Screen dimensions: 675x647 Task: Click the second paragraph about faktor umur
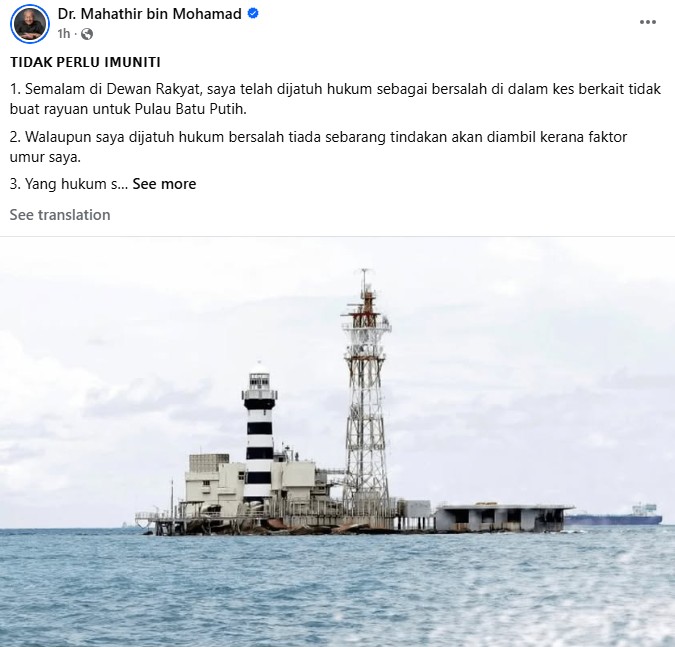point(318,147)
